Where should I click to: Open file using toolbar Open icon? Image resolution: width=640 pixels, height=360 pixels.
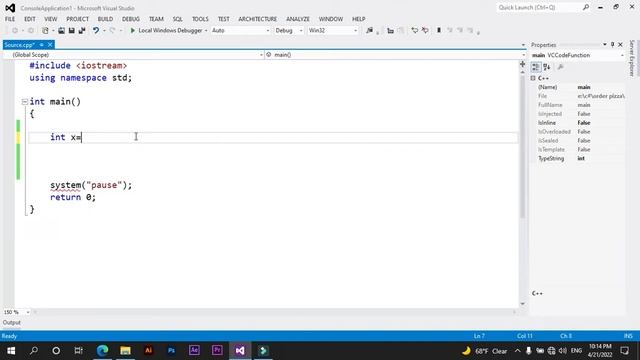[x=61, y=31]
